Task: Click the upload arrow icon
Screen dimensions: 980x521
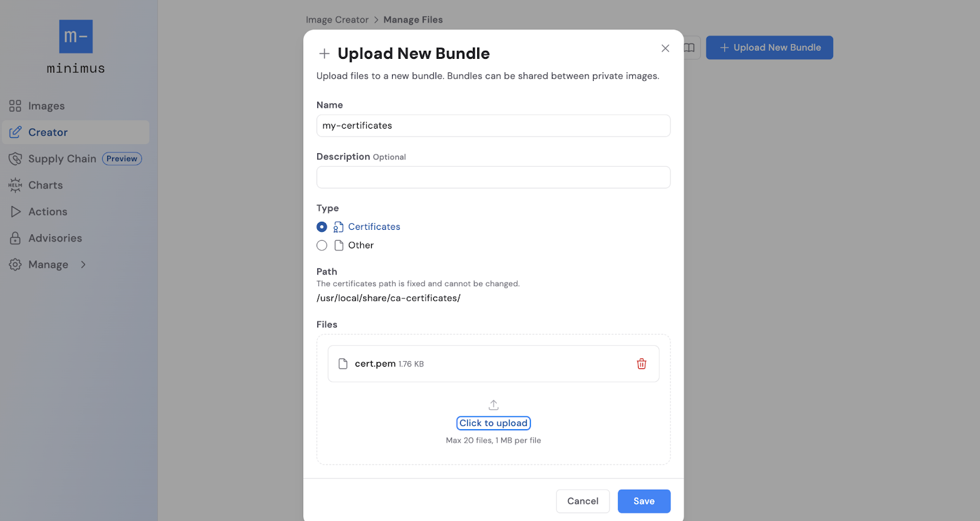Action: 494,405
